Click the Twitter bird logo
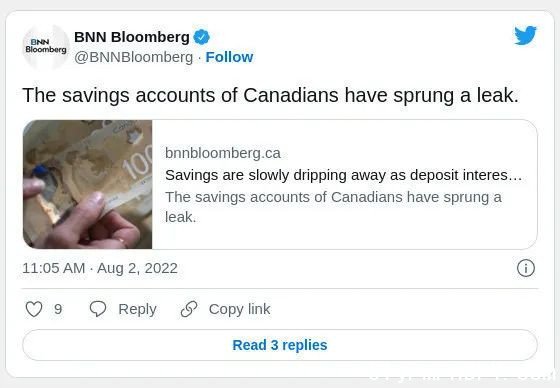The height and width of the screenshot is (388, 560). tap(525, 35)
